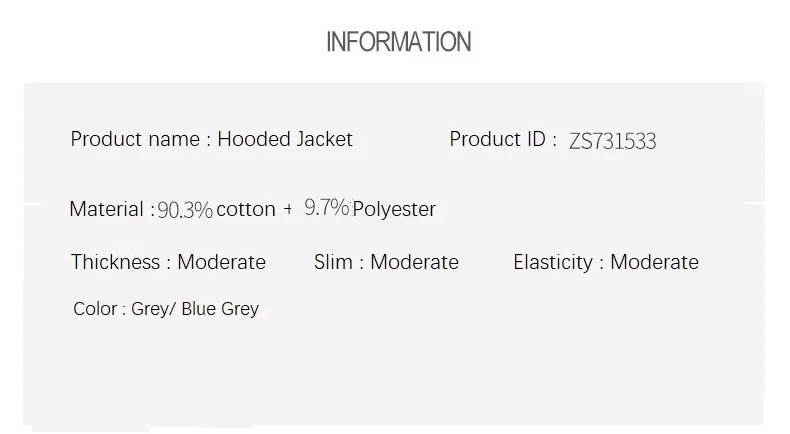Select the product ID ZS731533
790x434 pixels.
tap(612, 141)
